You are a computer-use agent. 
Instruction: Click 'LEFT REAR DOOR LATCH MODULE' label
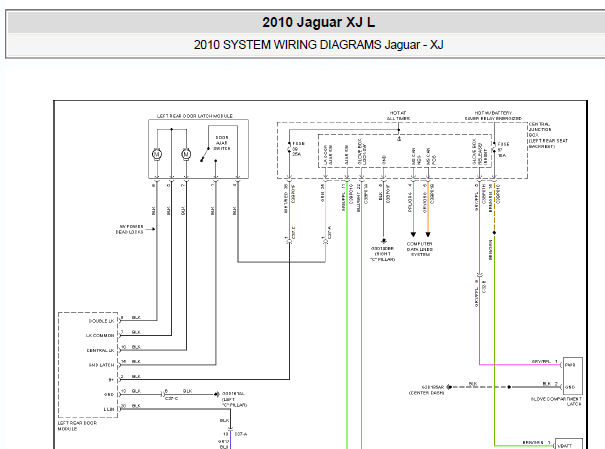coord(195,116)
